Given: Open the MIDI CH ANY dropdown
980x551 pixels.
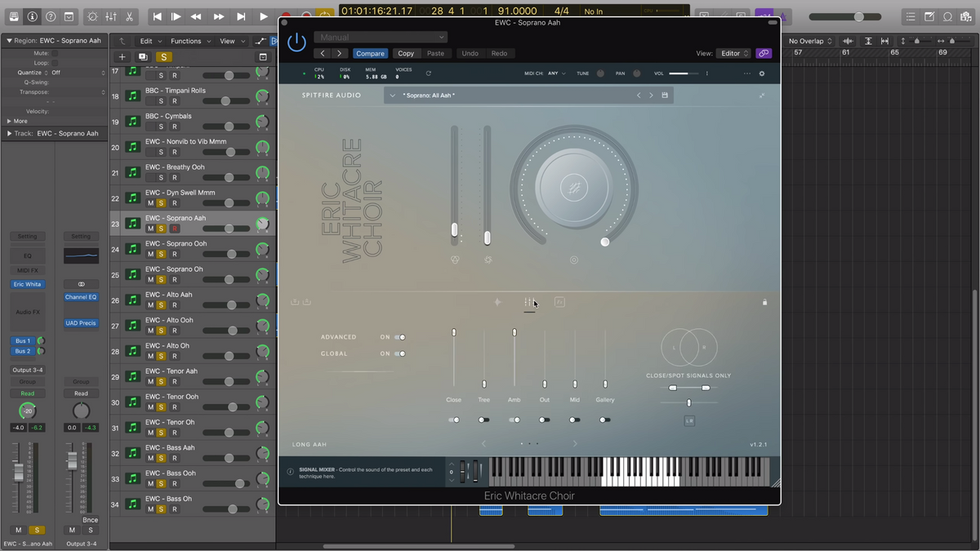Looking at the screenshot, I should click(557, 73).
